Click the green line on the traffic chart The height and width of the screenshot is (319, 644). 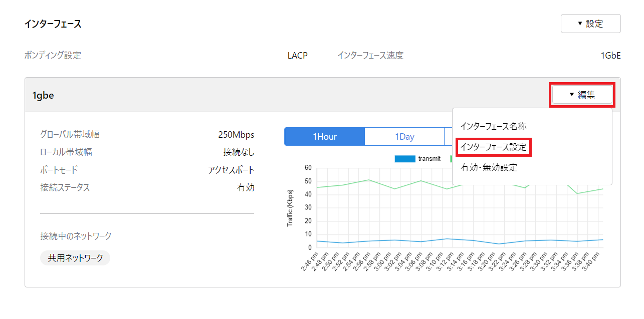pyautogui.click(x=369, y=180)
